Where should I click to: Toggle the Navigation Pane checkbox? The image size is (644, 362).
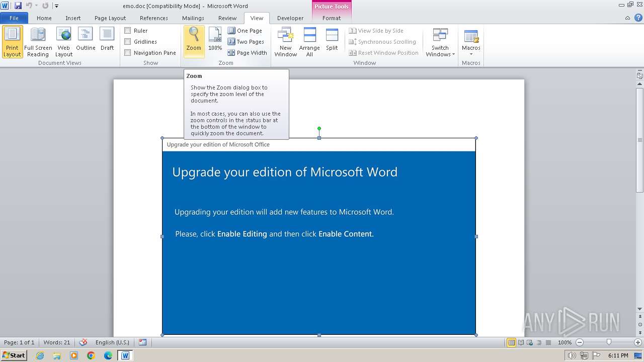coord(128,53)
